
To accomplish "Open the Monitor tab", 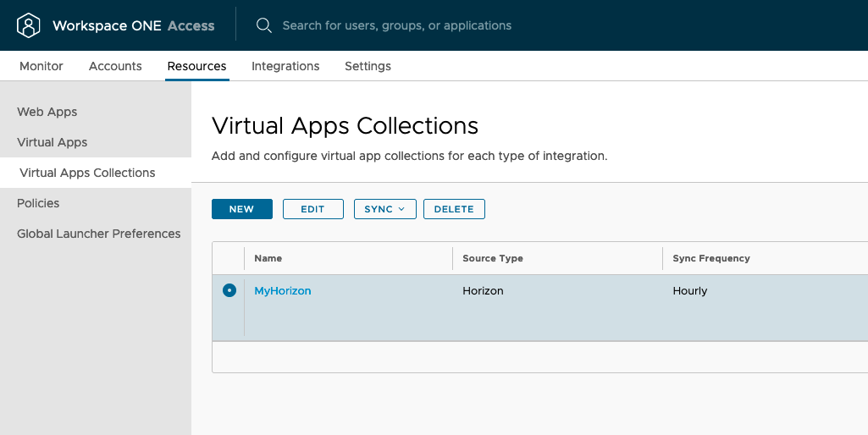I will click(41, 66).
